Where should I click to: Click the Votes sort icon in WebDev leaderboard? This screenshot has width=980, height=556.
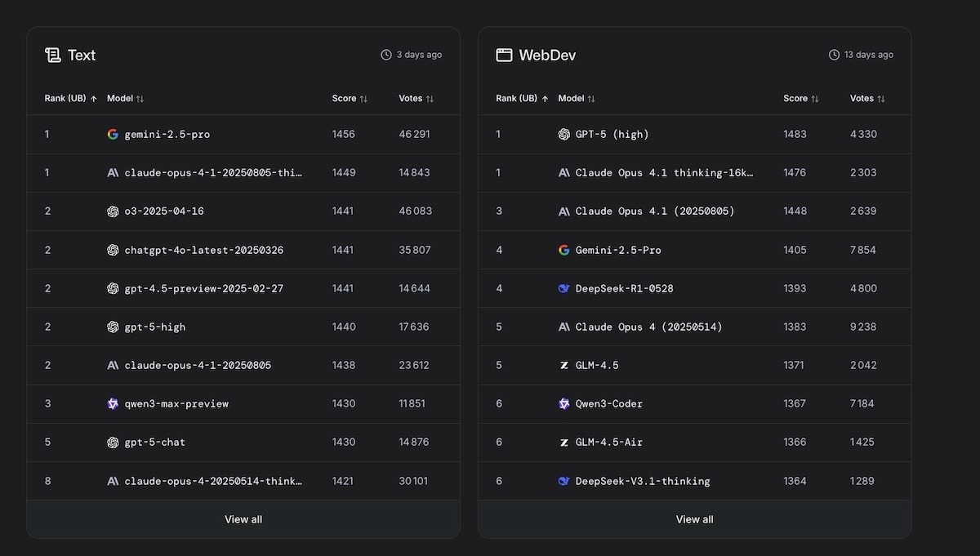[x=880, y=99]
